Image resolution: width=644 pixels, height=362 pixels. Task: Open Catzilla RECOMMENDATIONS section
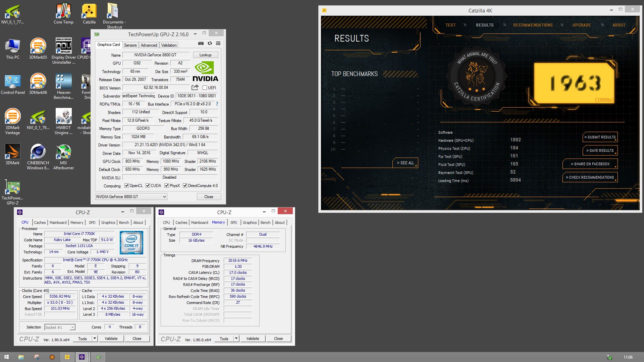(533, 25)
